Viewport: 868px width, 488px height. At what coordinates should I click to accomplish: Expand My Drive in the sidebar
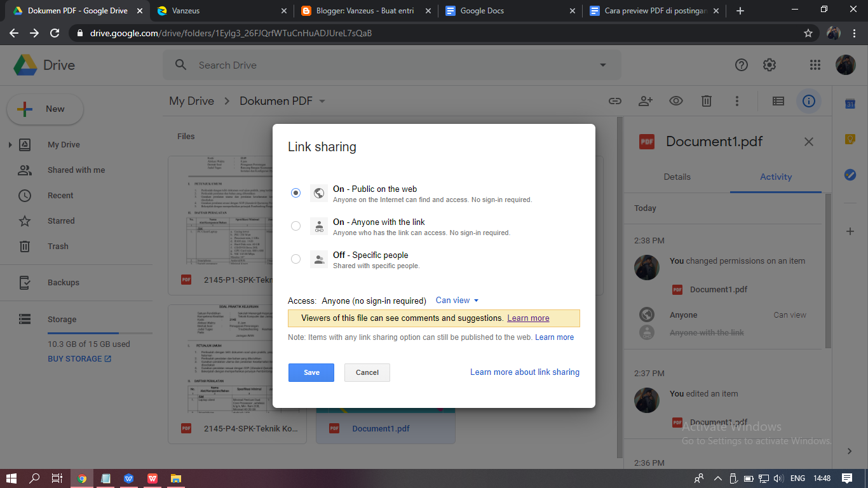coord(10,144)
